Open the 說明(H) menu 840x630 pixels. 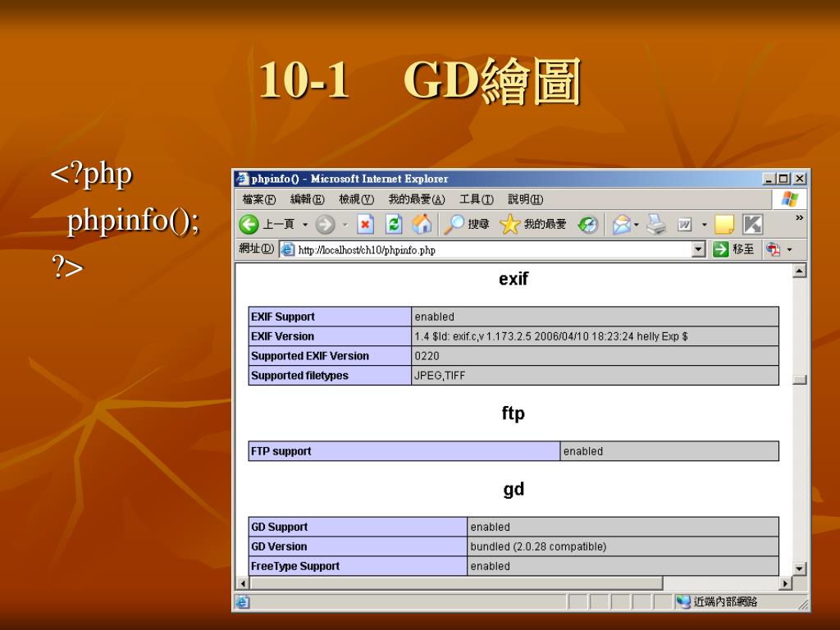tap(526, 199)
